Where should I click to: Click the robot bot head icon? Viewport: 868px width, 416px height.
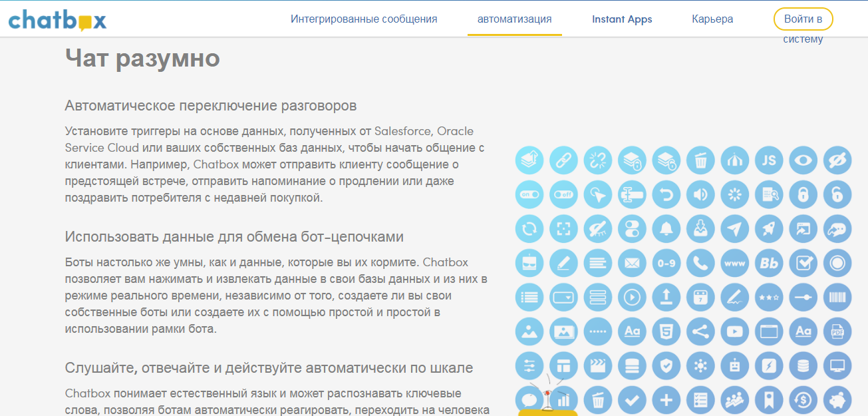735,365
